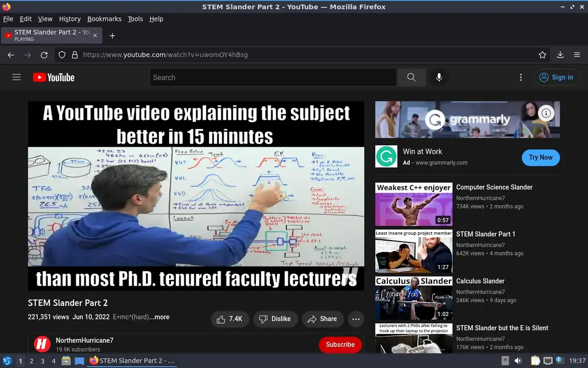Screen dimensions: 588x368
Task: Start voice search with microphone icon
Action: tap(439, 77)
